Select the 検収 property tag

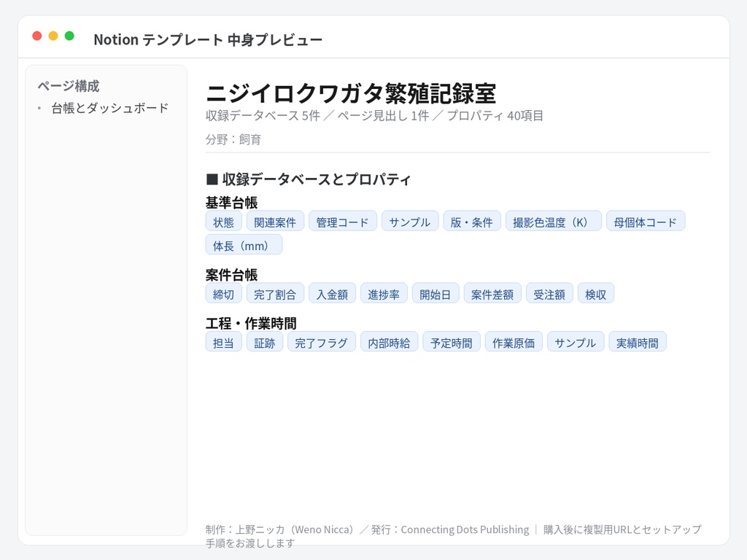coord(596,294)
